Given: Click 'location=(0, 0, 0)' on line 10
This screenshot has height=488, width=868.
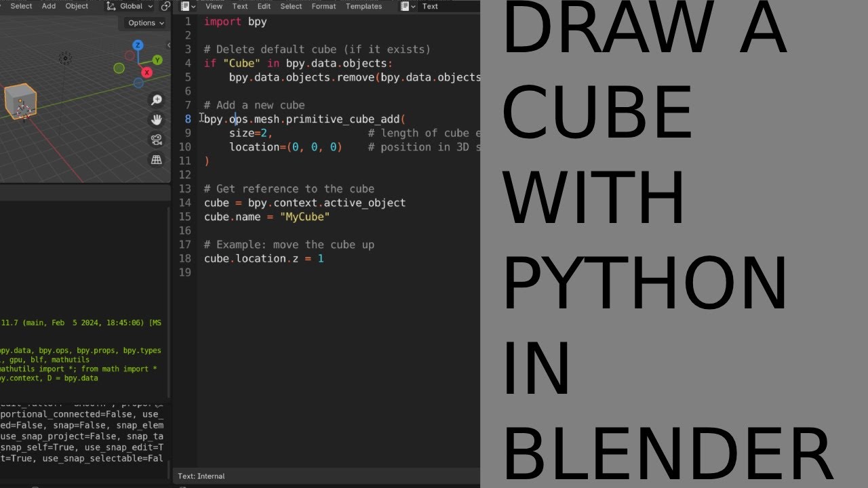Looking at the screenshot, I should (285, 147).
